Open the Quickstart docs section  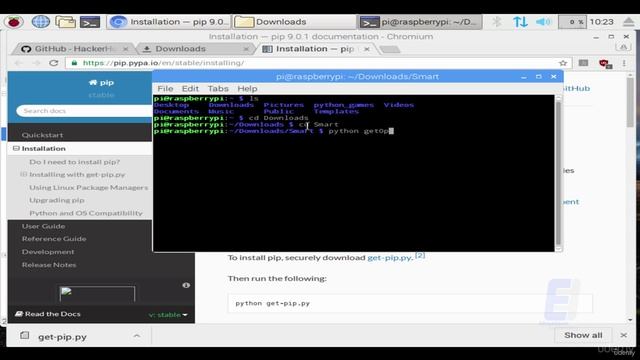[42, 135]
